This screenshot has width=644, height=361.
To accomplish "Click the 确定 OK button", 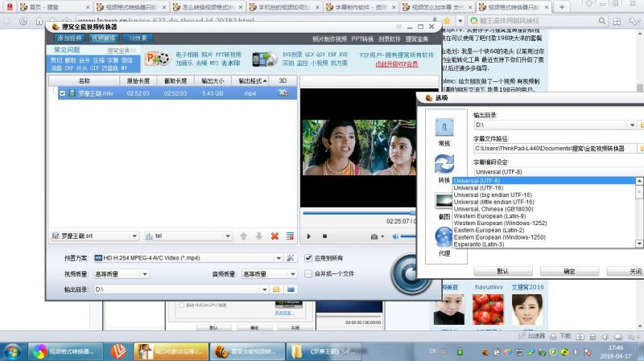I will point(569,271).
